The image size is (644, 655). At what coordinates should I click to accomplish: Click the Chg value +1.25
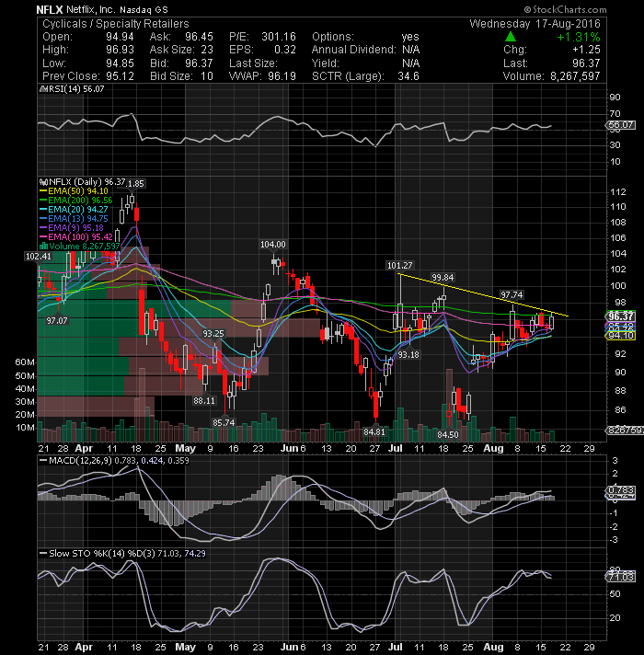585,50
